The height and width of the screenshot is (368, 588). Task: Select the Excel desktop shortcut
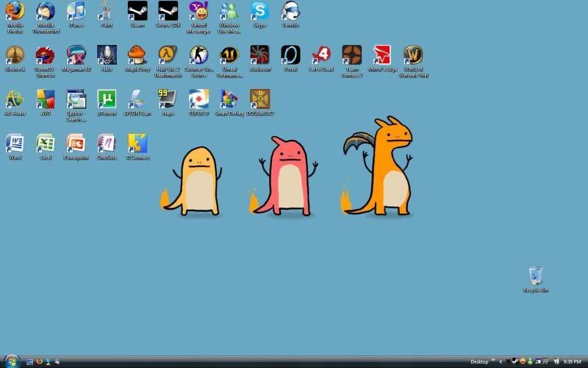[x=46, y=146]
